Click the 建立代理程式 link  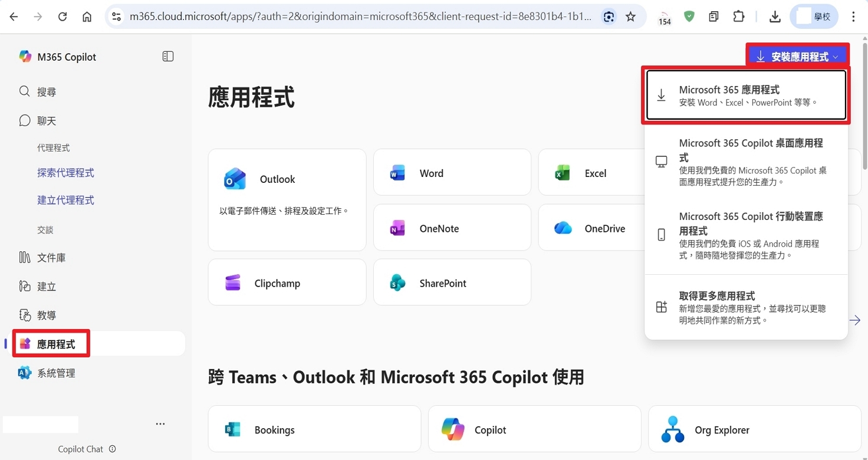pyautogui.click(x=65, y=200)
